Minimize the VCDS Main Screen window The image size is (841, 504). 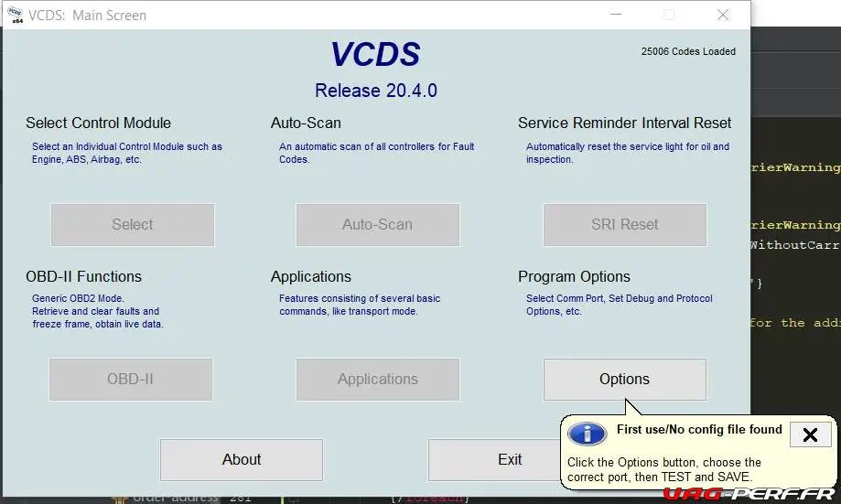point(616,15)
